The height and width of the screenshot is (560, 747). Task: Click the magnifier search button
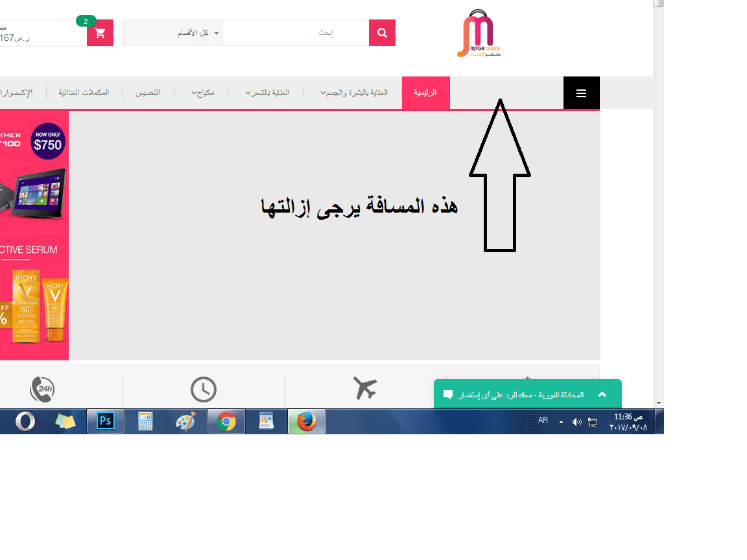(x=382, y=33)
